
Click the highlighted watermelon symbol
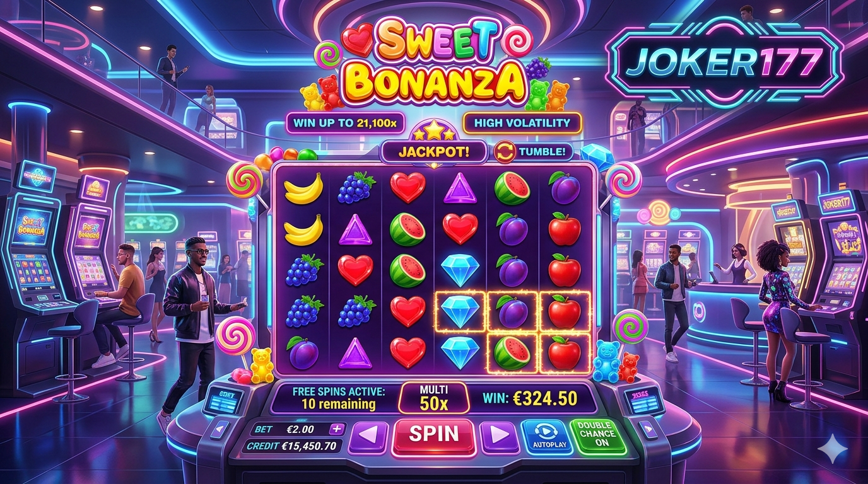pos(512,352)
